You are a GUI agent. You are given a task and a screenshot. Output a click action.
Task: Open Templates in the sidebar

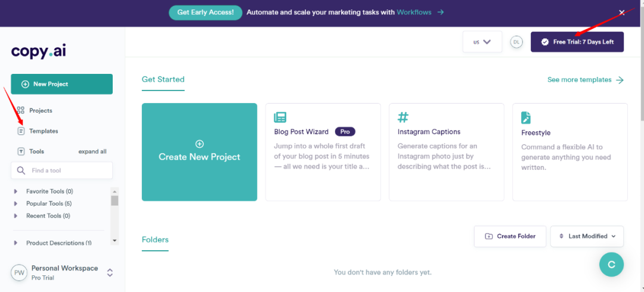[x=43, y=131]
